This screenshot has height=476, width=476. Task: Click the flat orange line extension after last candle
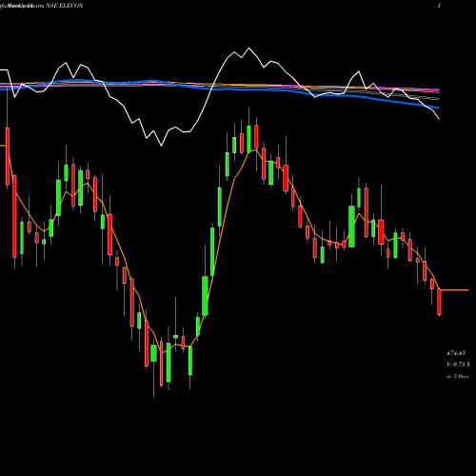point(455,290)
